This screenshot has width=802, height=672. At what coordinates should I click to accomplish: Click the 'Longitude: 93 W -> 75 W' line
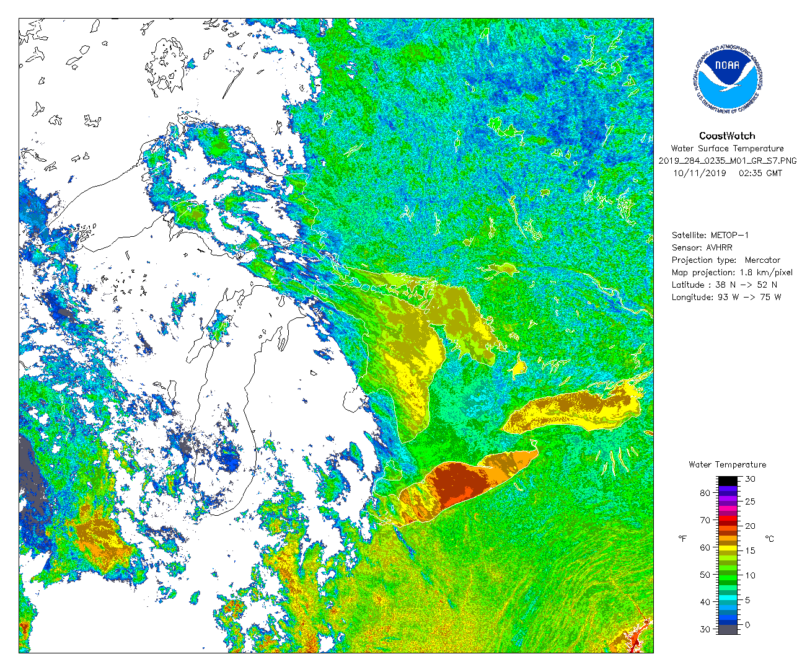[726, 298]
